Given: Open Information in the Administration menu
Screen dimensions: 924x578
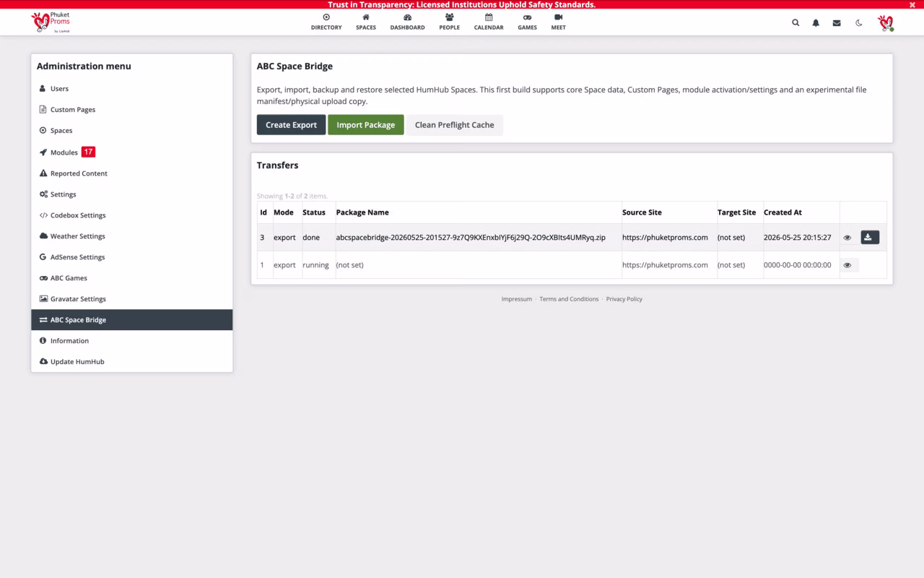Looking at the screenshot, I should click(x=132, y=341).
